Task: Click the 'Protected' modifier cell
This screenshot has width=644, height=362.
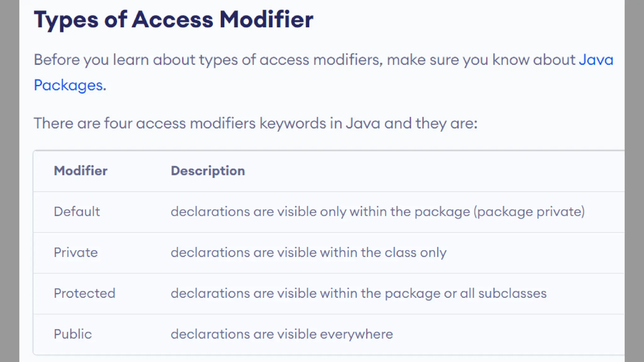Action: tap(85, 293)
